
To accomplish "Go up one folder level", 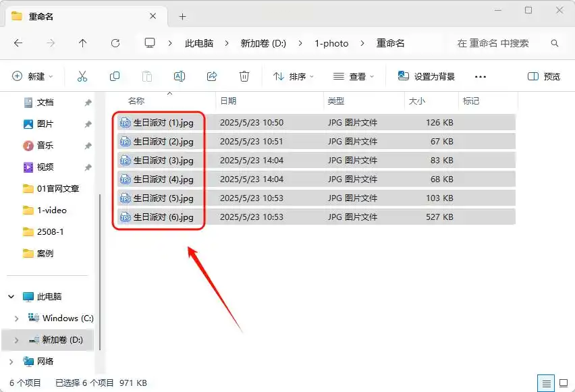I will (x=83, y=43).
